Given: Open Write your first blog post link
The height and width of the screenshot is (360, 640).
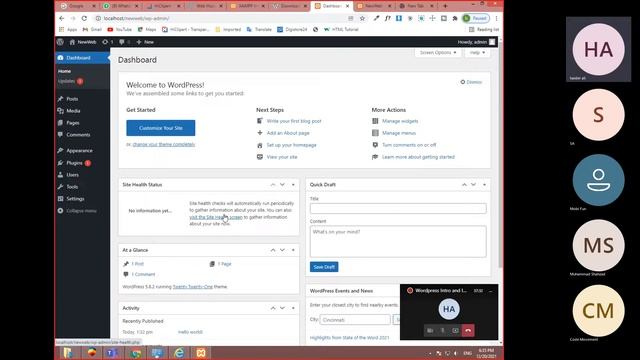Looking at the screenshot, I should [x=294, y=121].
